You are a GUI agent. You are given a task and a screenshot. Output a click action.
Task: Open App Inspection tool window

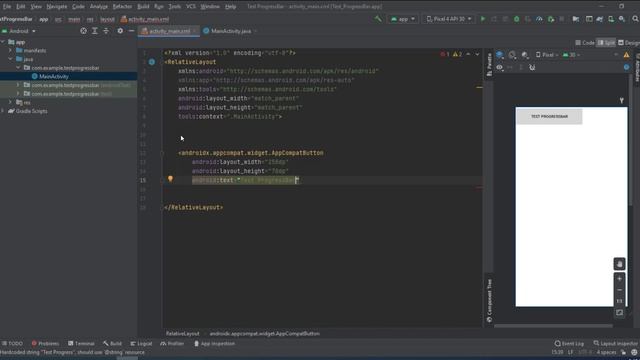214,343
